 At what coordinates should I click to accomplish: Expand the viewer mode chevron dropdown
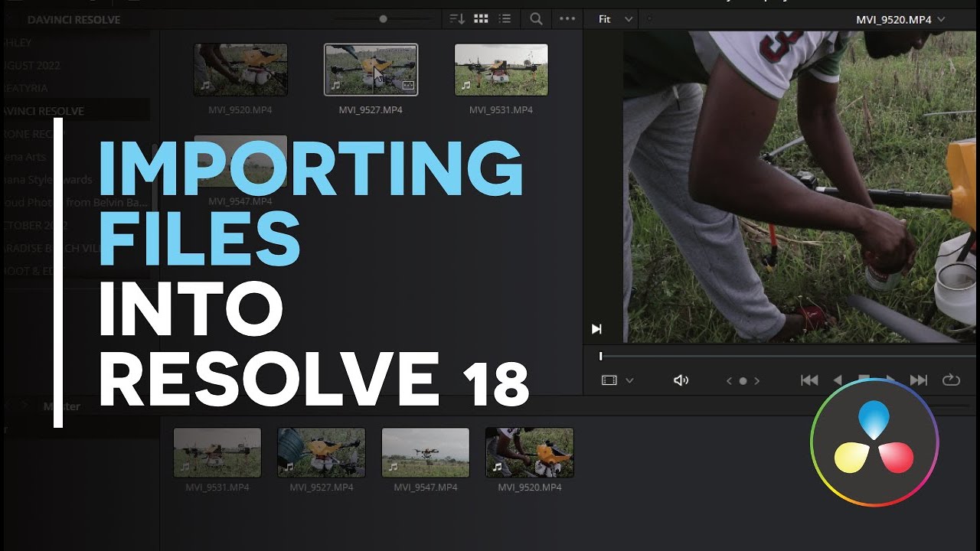pyautogui.click(x=629, y=380)
